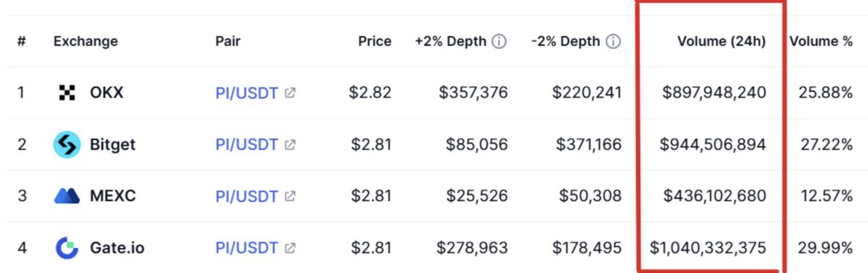
Task: Click the OKX exchange logo icon
Action: [x=67, y=93]
